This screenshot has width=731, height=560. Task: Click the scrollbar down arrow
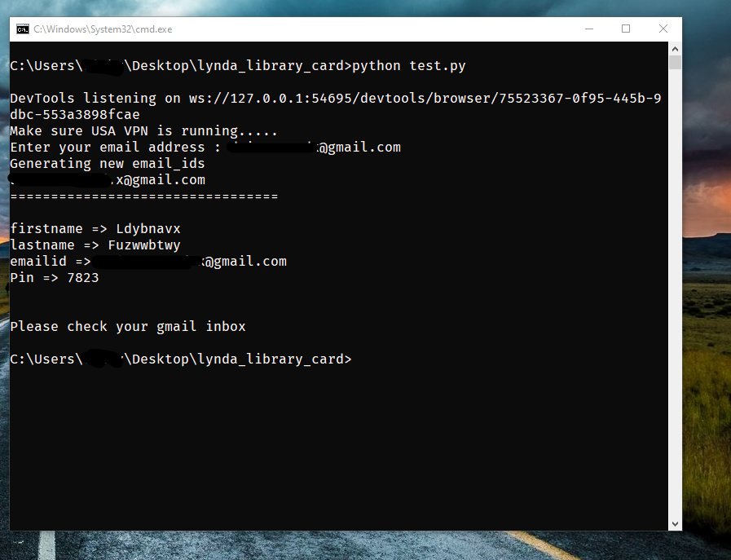[x=675, y=523]
